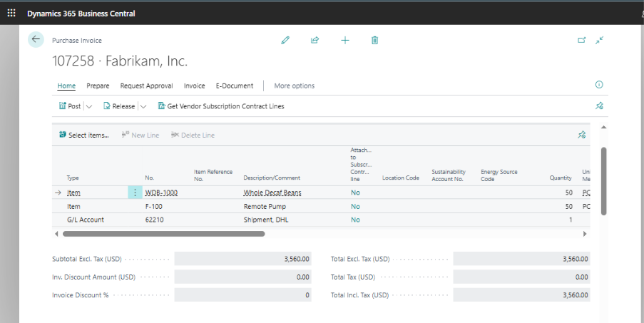
Task: Click the back arrow button
Action: [36, 40]
